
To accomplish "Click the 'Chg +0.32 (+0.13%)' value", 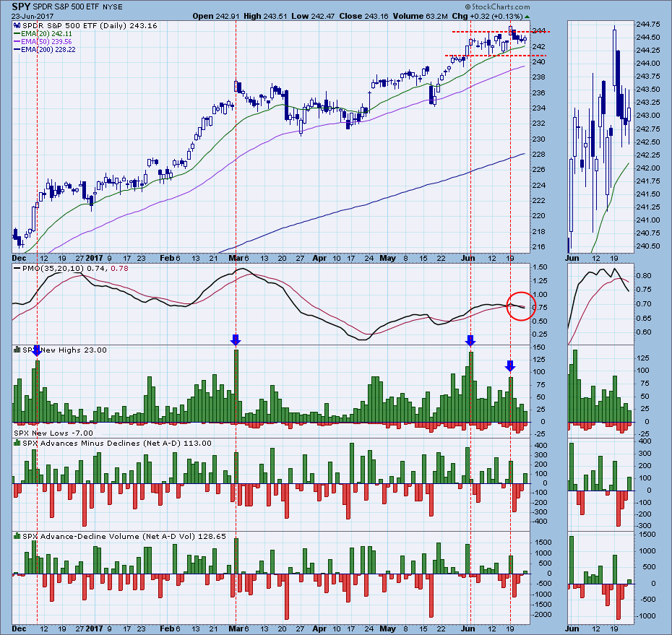I will [487, 17].
